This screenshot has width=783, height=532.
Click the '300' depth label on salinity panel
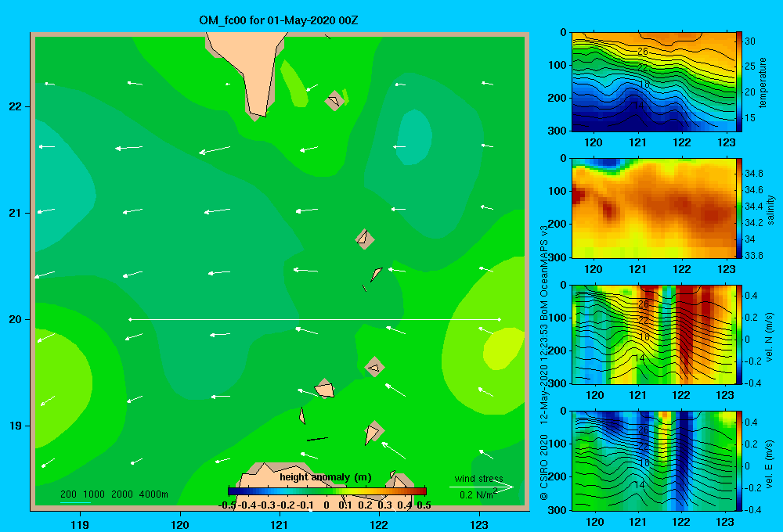pos(557,257)
